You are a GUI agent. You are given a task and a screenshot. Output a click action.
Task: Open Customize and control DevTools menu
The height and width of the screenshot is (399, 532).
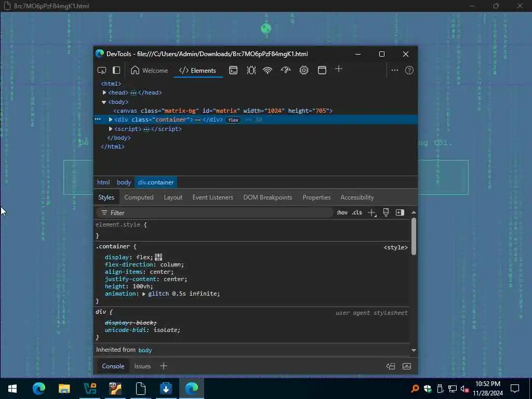395,70
